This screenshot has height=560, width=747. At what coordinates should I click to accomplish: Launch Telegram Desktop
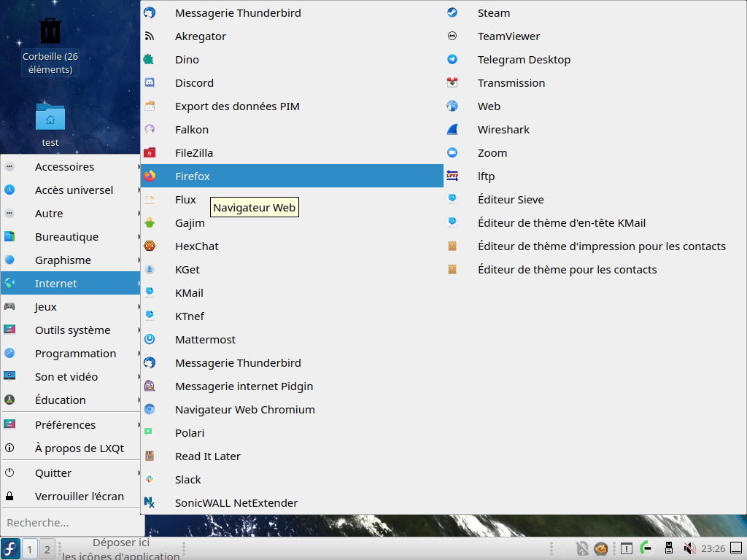(x=595, y=60)
